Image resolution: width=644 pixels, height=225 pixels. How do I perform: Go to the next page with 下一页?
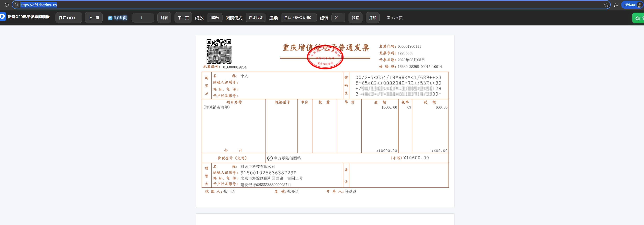pyautogui.click(x=183, y=17)
